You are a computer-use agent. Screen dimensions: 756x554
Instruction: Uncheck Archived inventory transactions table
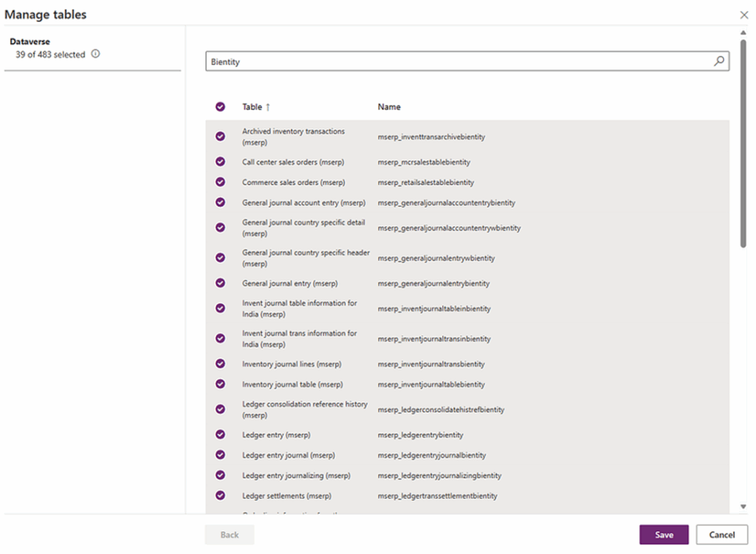tap(220, 136)
